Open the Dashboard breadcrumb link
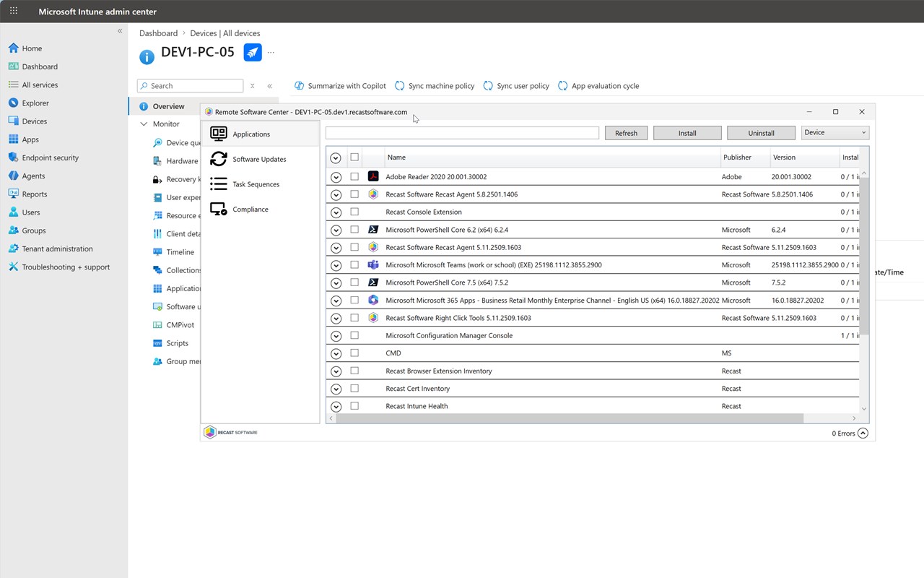This screenshot has width=924, height=578. 158,33
